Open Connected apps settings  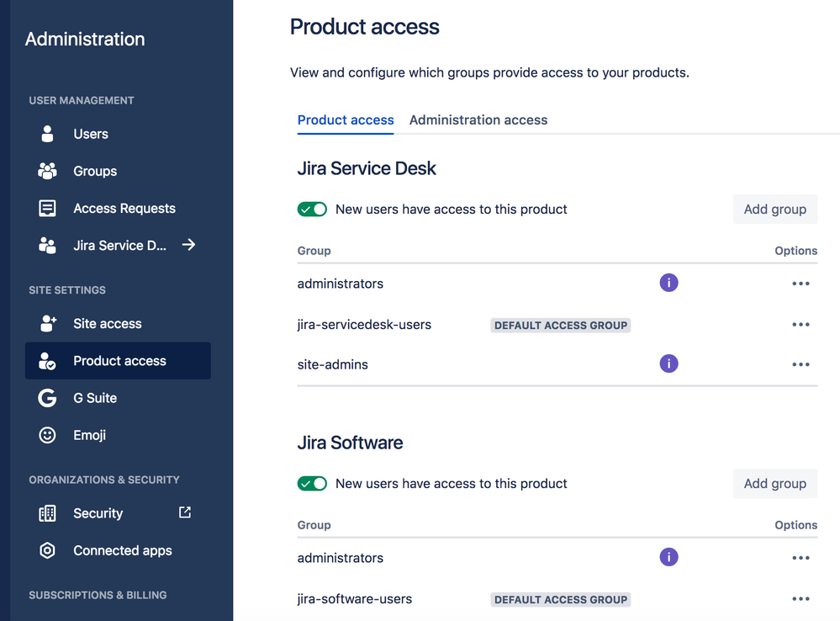[47, 550]
